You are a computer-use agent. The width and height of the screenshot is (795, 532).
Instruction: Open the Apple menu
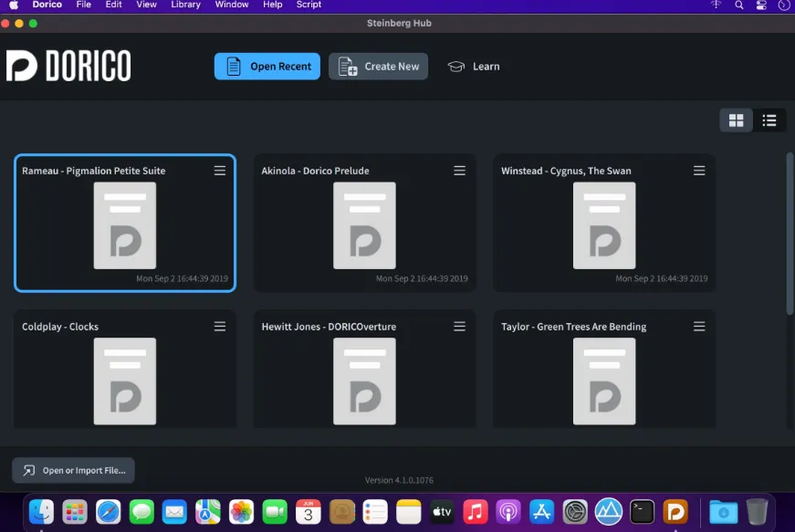coord(14,5)
